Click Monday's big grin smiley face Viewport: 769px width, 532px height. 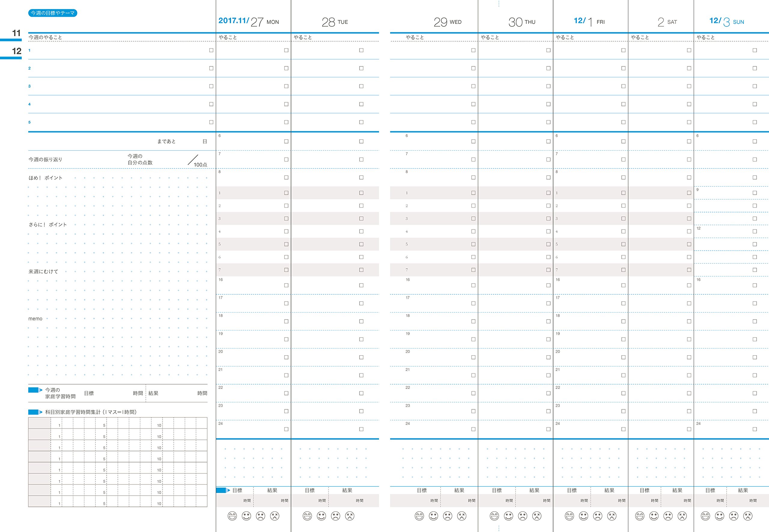click(x=232, y=516)
